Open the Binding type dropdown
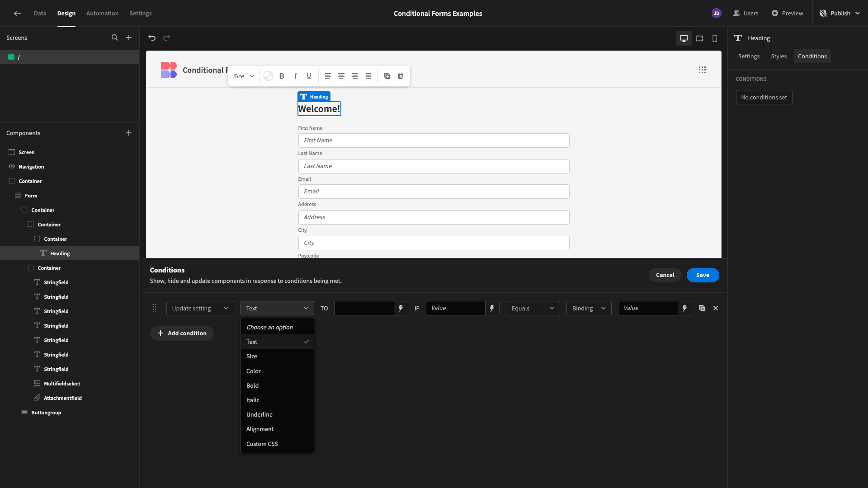Screen dimensions: 868x488 point(589,308)
